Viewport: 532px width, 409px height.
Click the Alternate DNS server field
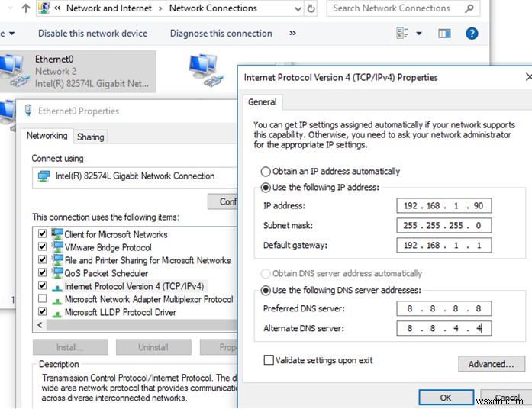pyautogui.click(x=443, y=328)
